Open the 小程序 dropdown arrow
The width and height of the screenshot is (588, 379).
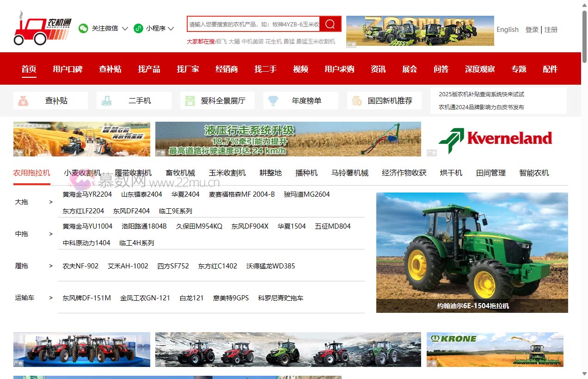point(171,28)
